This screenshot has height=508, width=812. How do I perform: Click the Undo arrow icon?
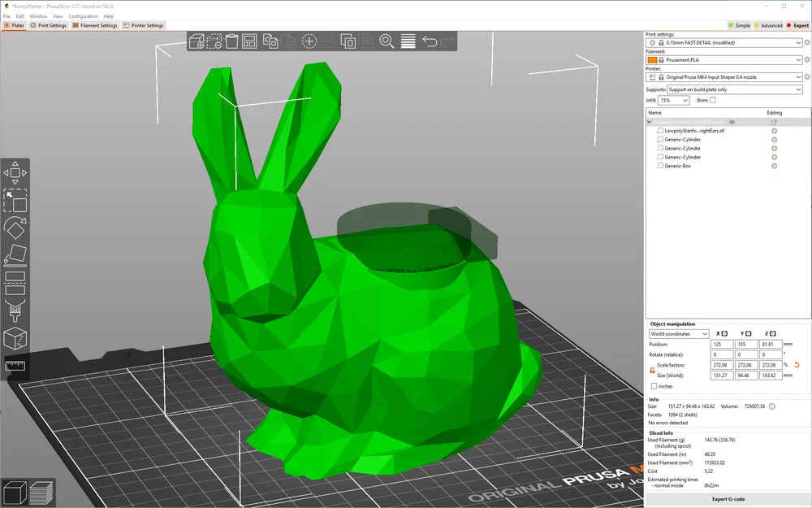(x=428, y=42)
